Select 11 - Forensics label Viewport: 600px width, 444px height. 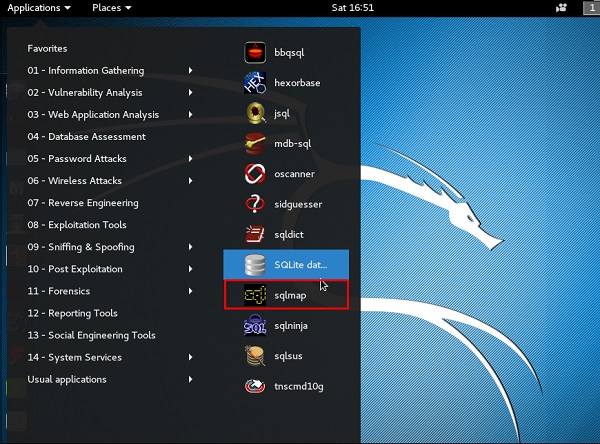point(59,291)
